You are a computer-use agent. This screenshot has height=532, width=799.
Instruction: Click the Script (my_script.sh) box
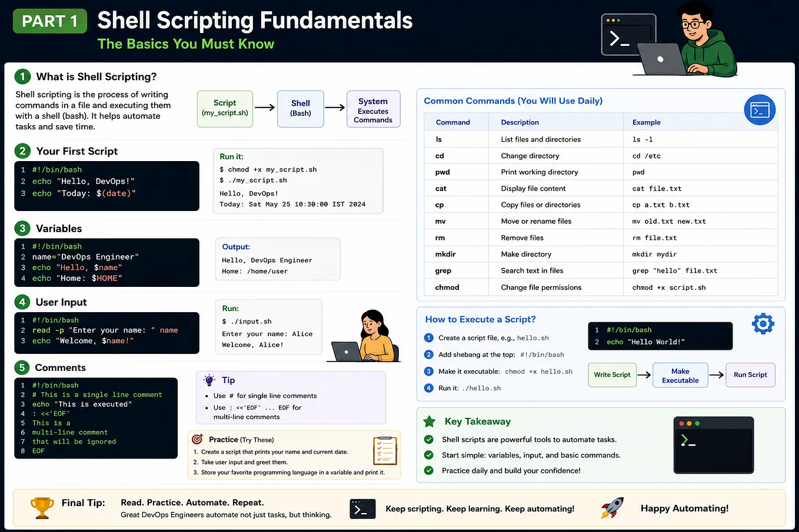click(x=225, y=109)
